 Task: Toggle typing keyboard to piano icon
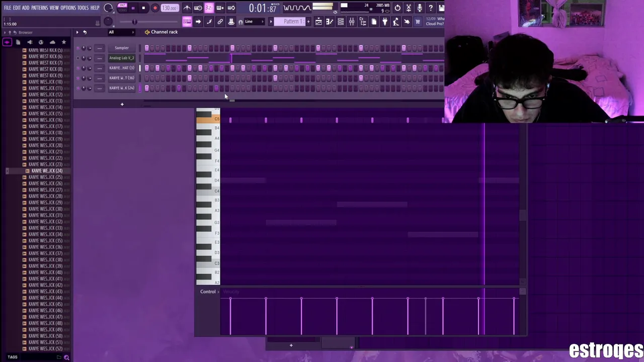click(187, 22)
